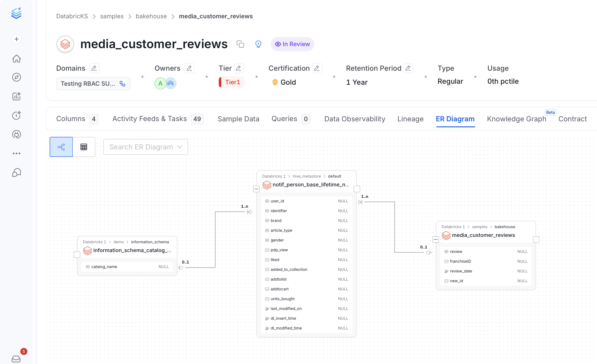Viewport: 597px width, 364px height.
Task: Click the Tier1 tag
Action: click(x=232, y=82)
